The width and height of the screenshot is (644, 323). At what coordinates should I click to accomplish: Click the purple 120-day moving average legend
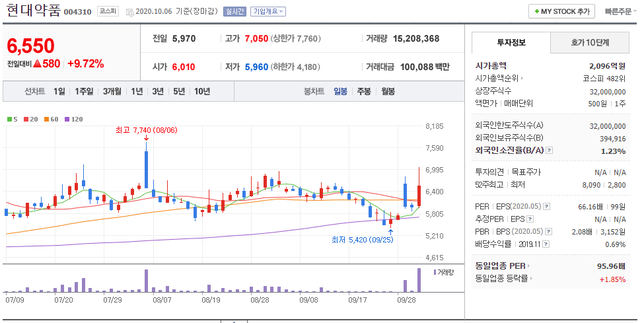coord(74,119)
